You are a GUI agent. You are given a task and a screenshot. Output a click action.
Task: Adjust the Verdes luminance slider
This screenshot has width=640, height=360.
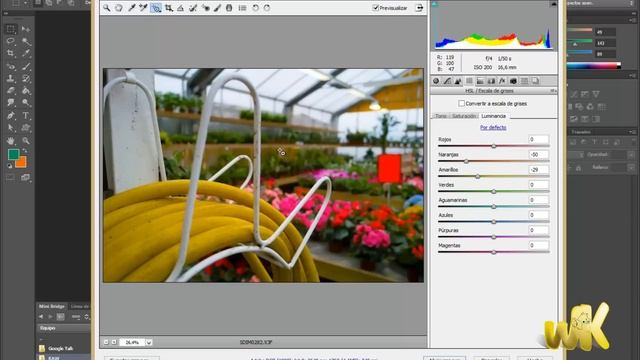(493, 191)
